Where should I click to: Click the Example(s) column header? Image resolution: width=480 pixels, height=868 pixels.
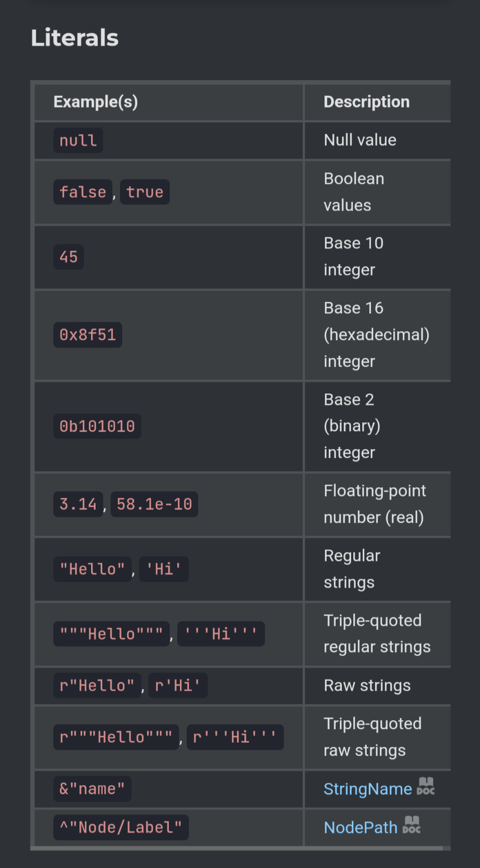96,102
